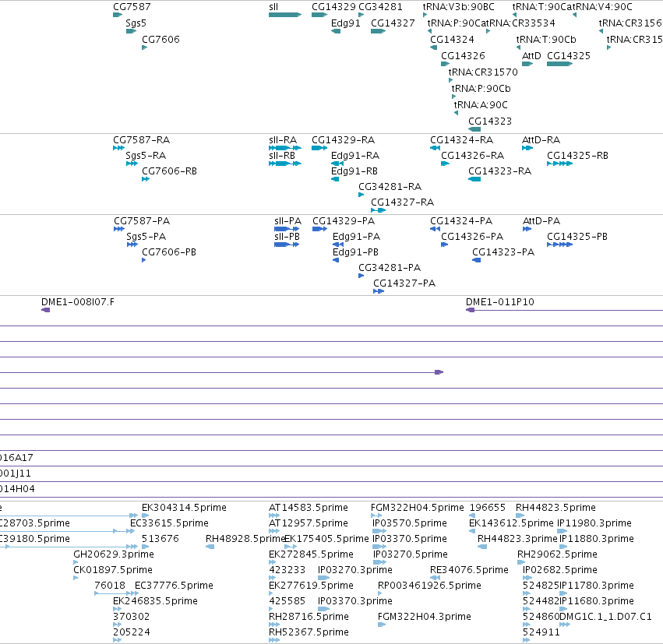
Task: Click Sgs5-PA protein label
Action: click(146, 237)
